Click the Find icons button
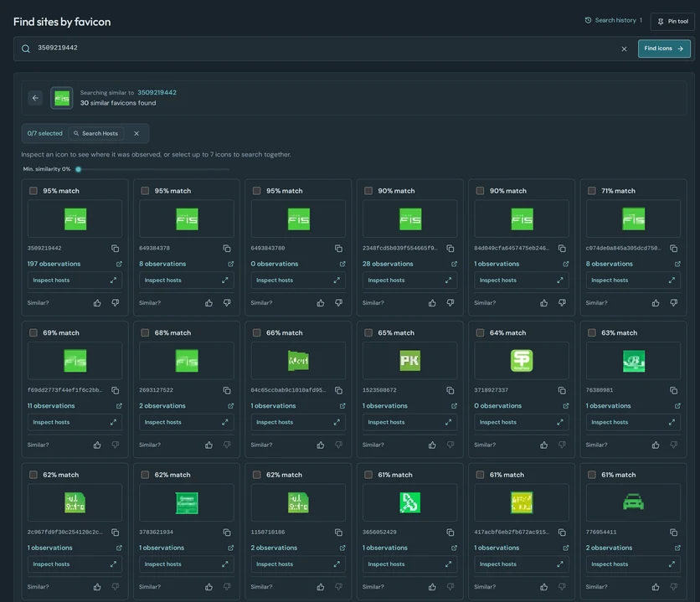 click(x=664, y=49)
